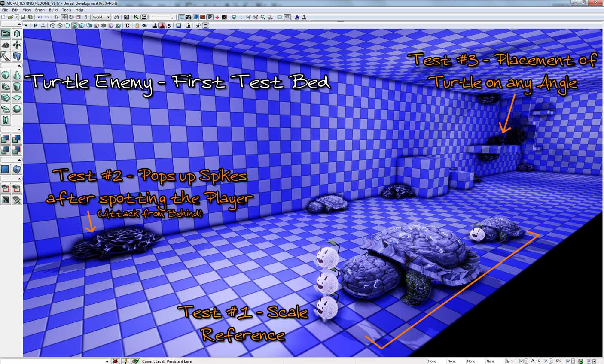The height and width of the screenshot is (364, 604).
Task: Open search with the binoculars icon
Action: pyautogui.click(x=116, y=17)
